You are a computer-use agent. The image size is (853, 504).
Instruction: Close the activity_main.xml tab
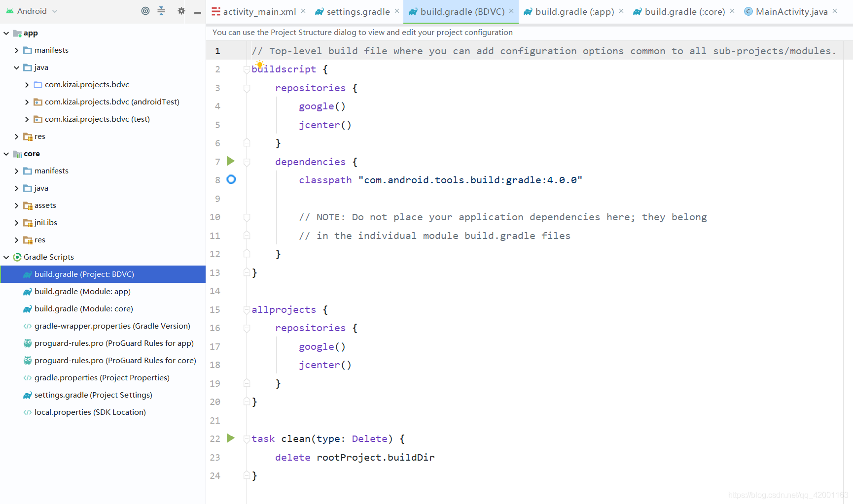pyautogui.click(x=303, y=11)
